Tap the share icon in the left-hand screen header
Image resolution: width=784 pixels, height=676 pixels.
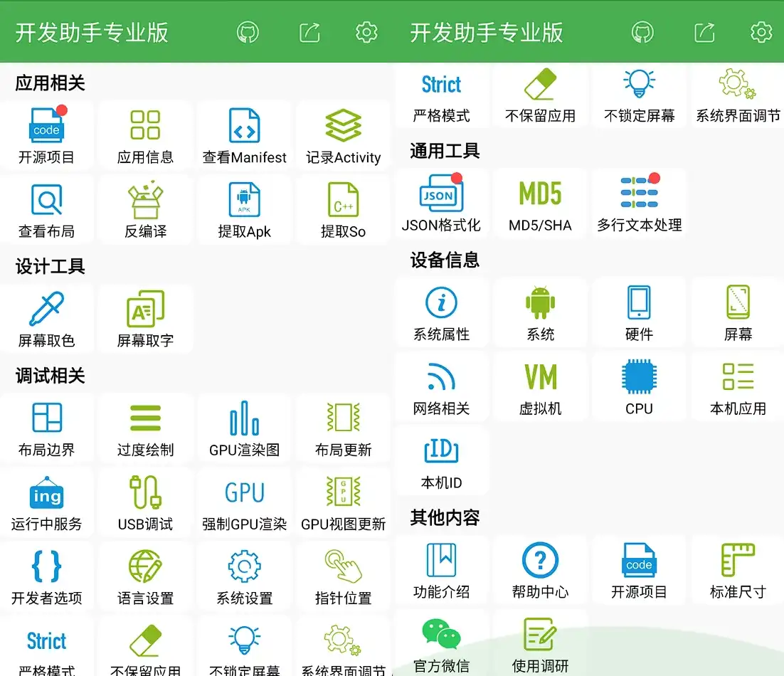pos(309,33)
